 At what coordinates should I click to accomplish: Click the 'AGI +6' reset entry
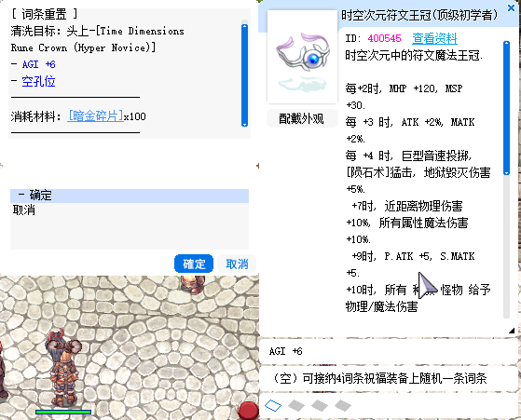tap(38, 64)
